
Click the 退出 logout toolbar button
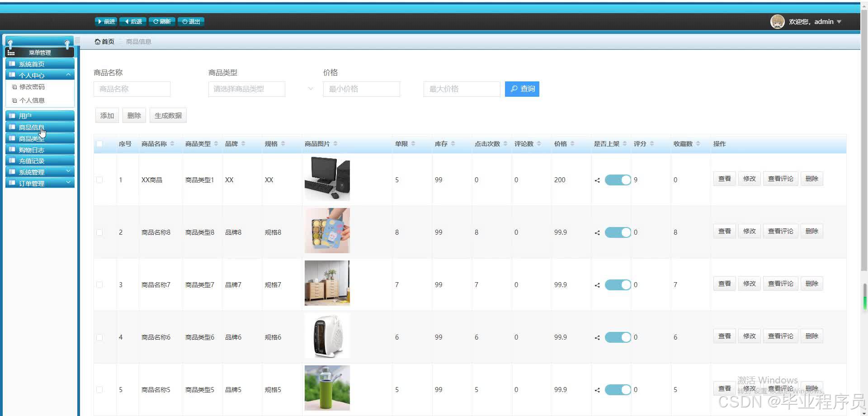coord(191,21)
